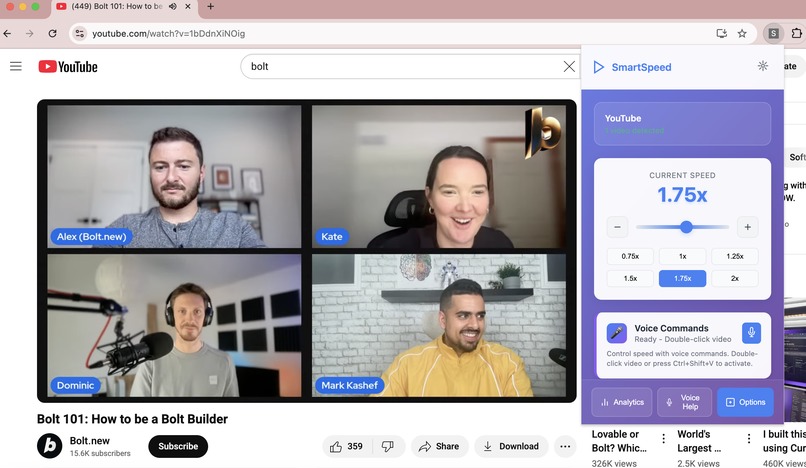Click the video player area
This screenshot has width=806, height=468.
[x=306, y=251]
